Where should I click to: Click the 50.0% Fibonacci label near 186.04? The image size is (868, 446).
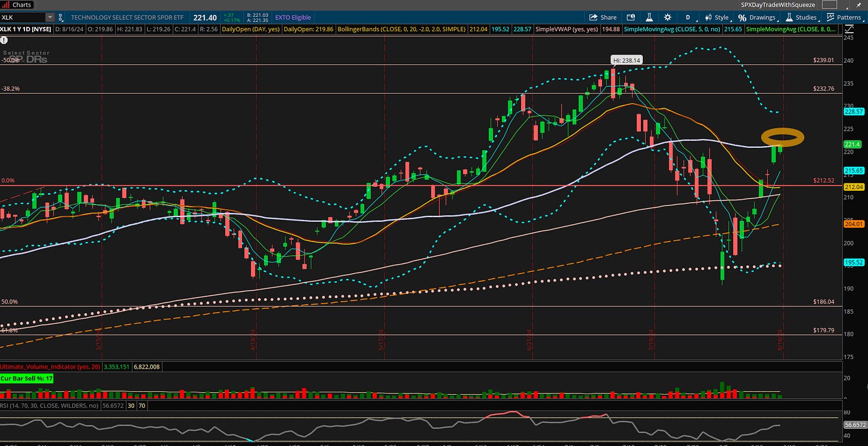(x=9, y=302)
